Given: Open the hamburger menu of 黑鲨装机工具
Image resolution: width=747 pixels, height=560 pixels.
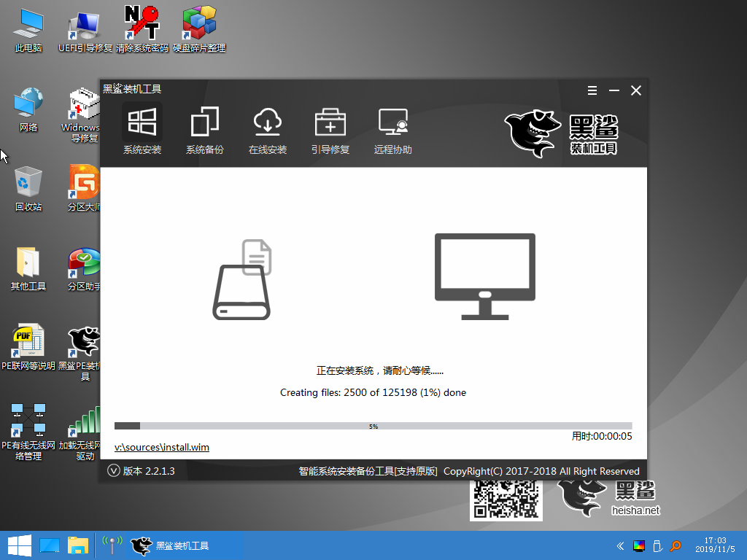Looking at the screenshot, I should [592, 90].
